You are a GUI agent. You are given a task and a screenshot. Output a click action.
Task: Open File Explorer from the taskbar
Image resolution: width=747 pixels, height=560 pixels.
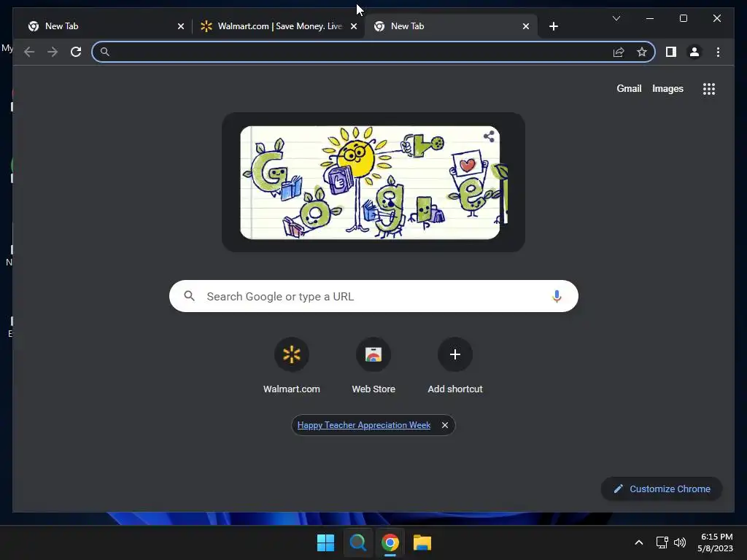pyautogui.click(x=422, y=542)
